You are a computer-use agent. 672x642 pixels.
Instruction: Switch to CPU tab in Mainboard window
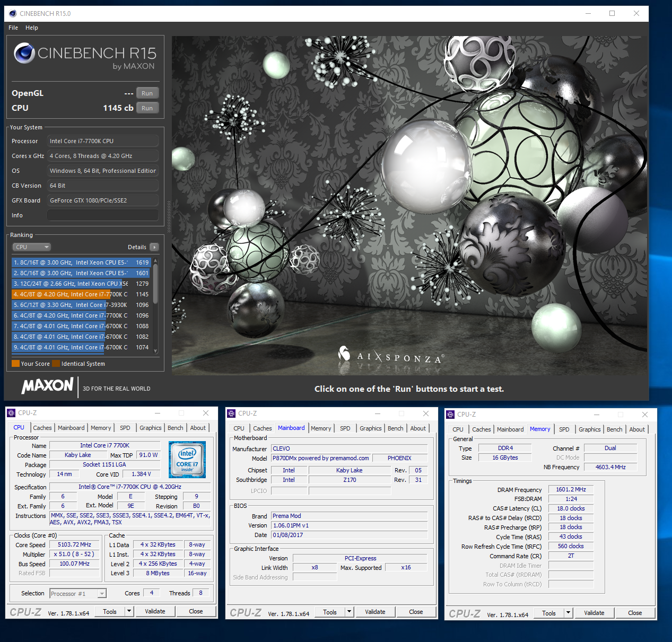pos(239,428)
